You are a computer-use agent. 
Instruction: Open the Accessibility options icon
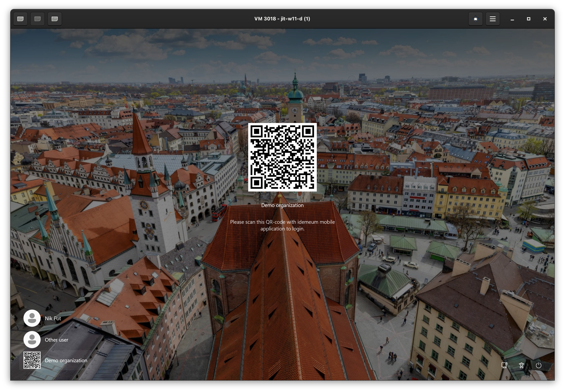pos(521,365)
